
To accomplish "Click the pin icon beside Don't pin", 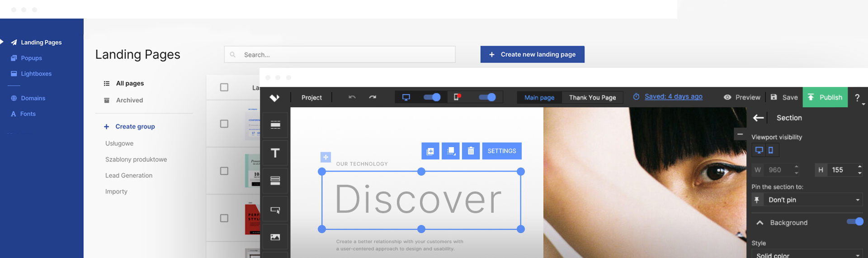I will 757,200.
